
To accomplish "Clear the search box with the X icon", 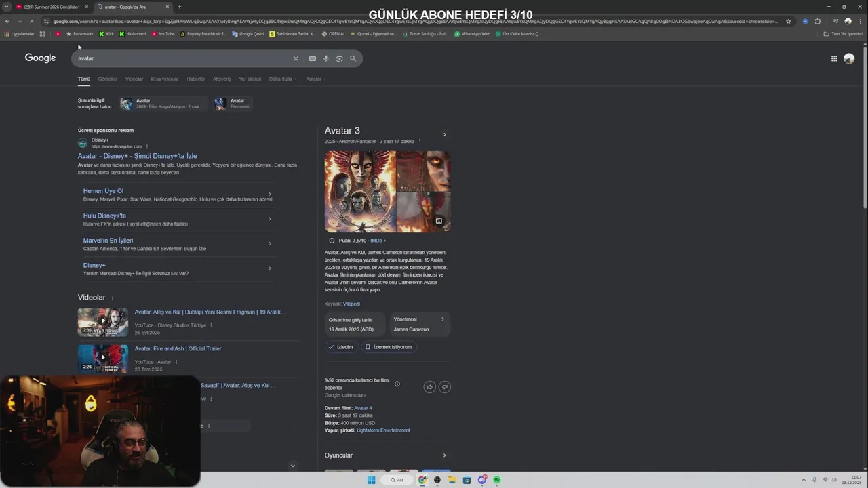I will [x=296, y=58].
